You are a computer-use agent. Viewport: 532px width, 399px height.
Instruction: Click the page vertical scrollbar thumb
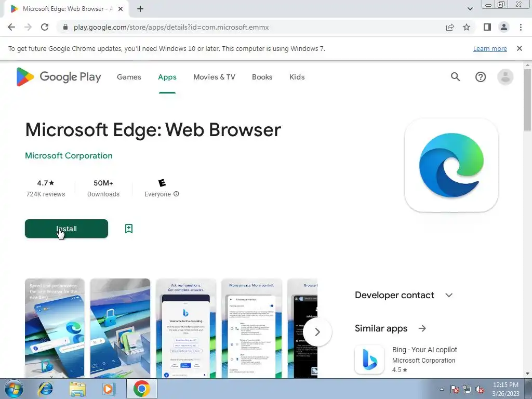coord(527,100)
